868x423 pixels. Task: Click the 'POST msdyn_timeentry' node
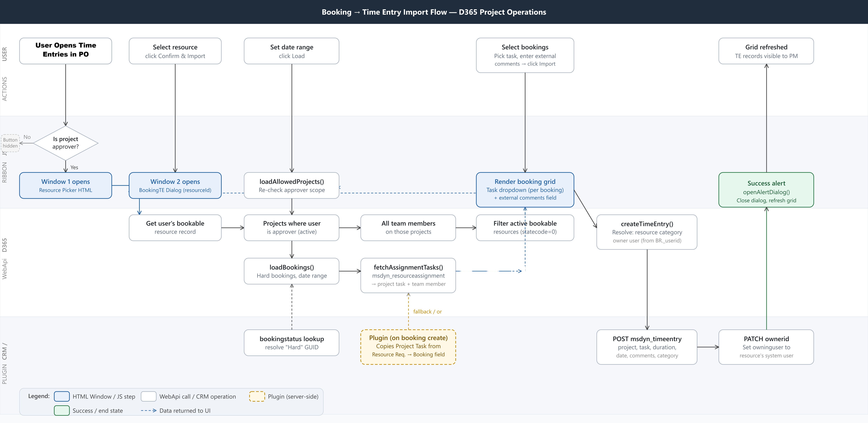tap(647, 347)
